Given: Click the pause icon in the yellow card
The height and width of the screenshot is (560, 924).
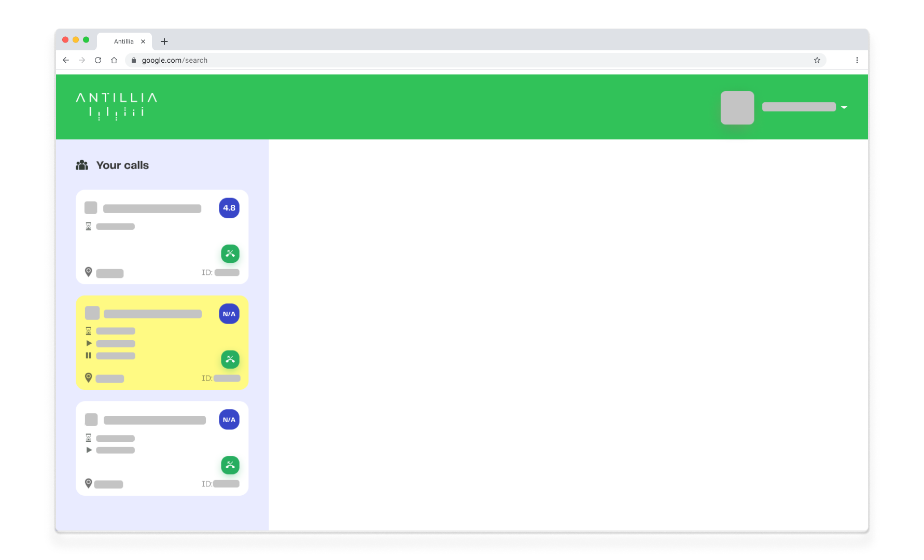Looking at the screenshot, I should [89, 356].
